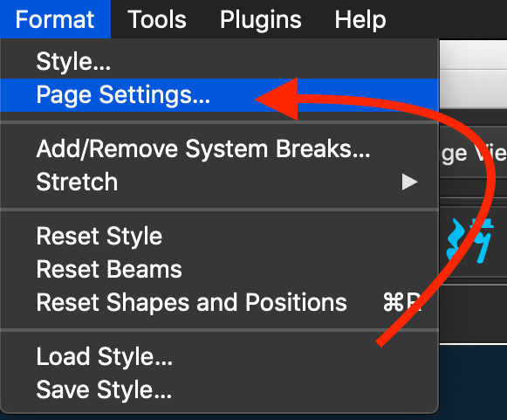Open the Tools menu
This screenshot has width=507, height=420.
157,19
